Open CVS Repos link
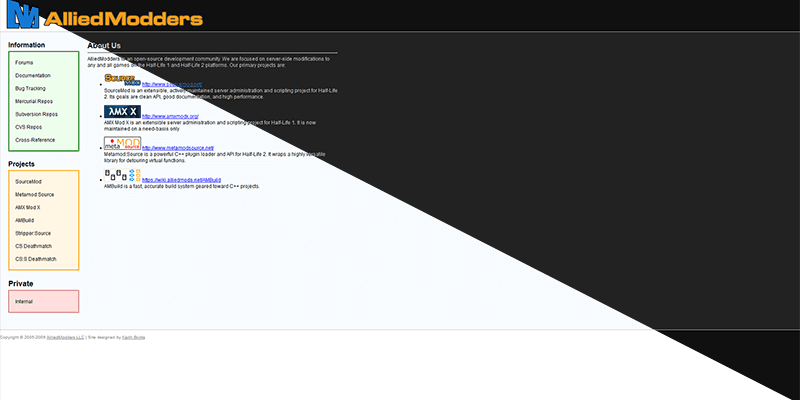The height and width of the screenshot is (400, 800). coord(29,127)
